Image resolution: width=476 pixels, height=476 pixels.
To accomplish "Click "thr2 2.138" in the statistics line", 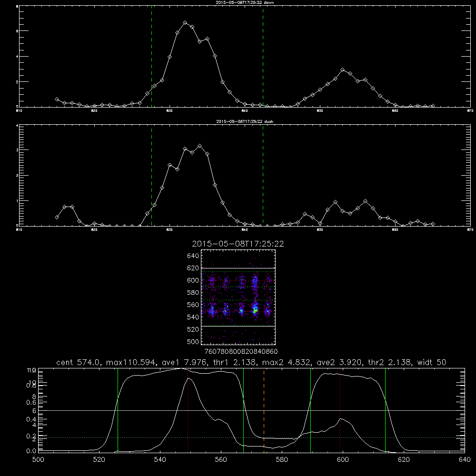I will pyautogui.click(x=390, y=362).
